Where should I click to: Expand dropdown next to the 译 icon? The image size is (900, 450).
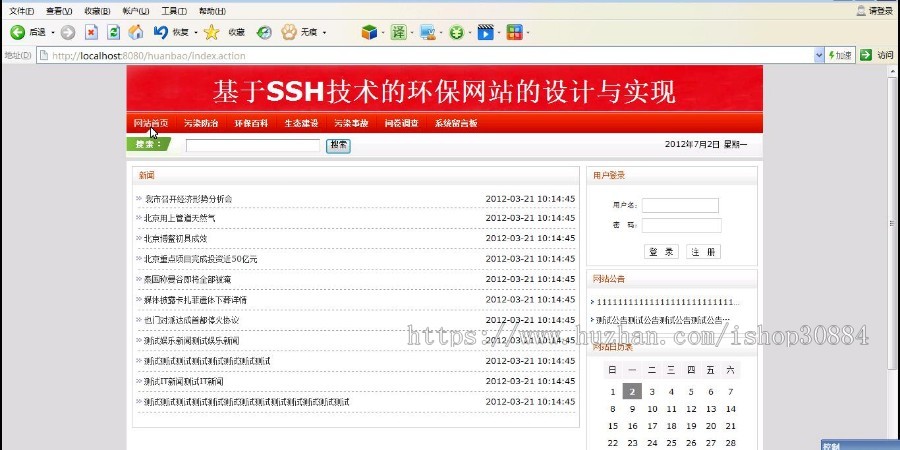[x=412, y=33]
